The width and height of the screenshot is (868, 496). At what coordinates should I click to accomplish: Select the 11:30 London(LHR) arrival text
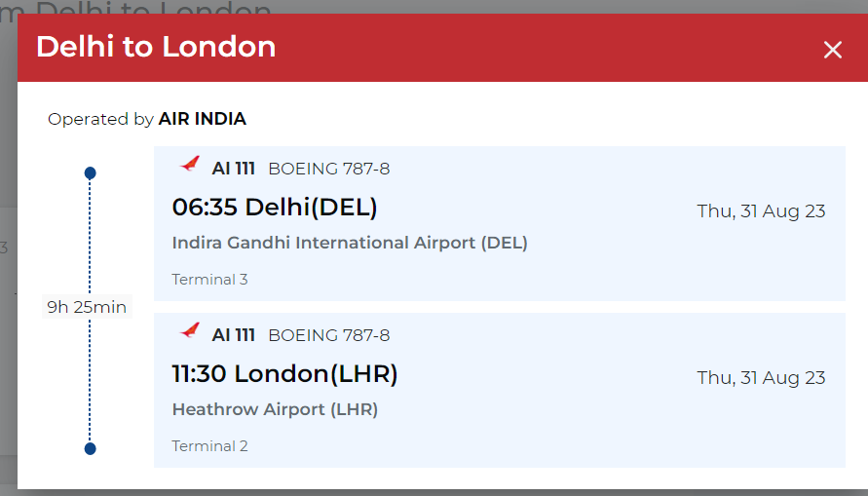point(284,373)
